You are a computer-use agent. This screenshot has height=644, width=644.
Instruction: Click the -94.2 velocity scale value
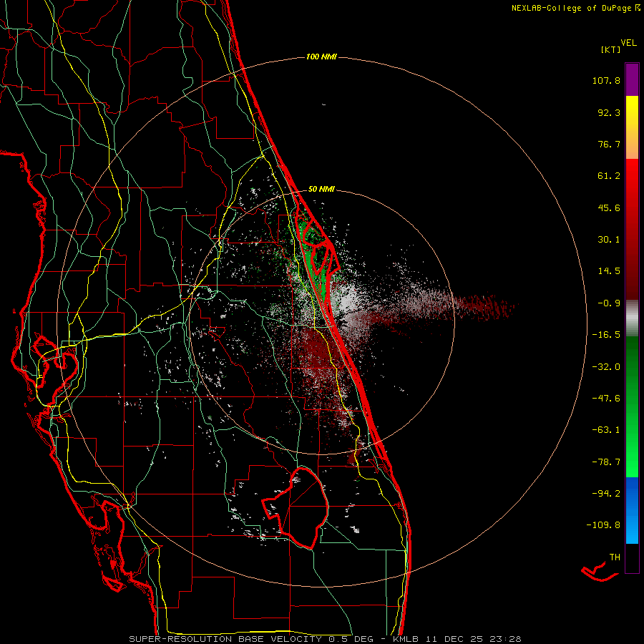pos(606,493)
